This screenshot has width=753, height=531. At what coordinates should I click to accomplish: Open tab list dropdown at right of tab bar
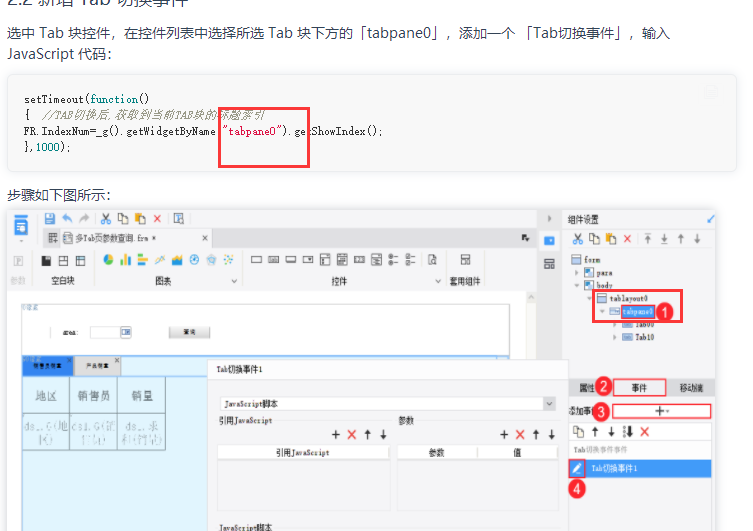(x=525, y=238)
